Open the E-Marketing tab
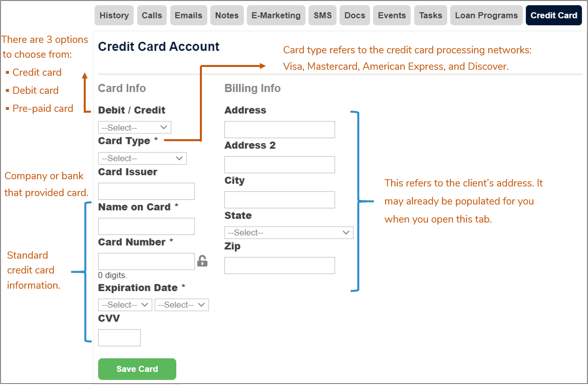 point(276,15)
